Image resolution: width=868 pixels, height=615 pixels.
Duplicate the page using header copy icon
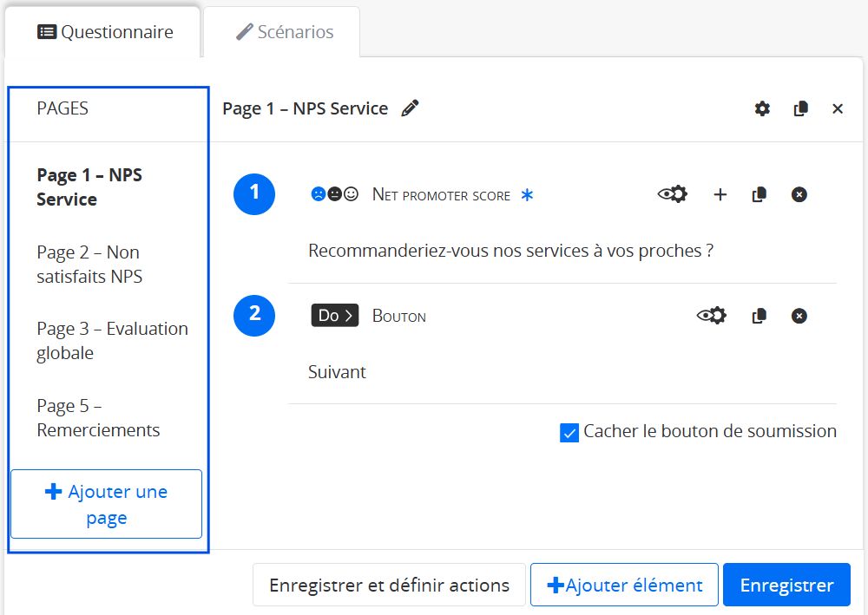tap(800, 108)
